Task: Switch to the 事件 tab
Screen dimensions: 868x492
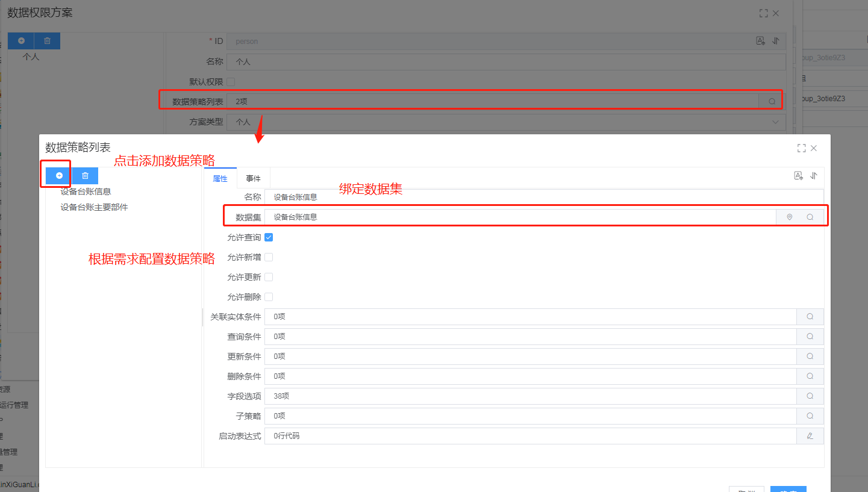Action: [x=253, y=179]
